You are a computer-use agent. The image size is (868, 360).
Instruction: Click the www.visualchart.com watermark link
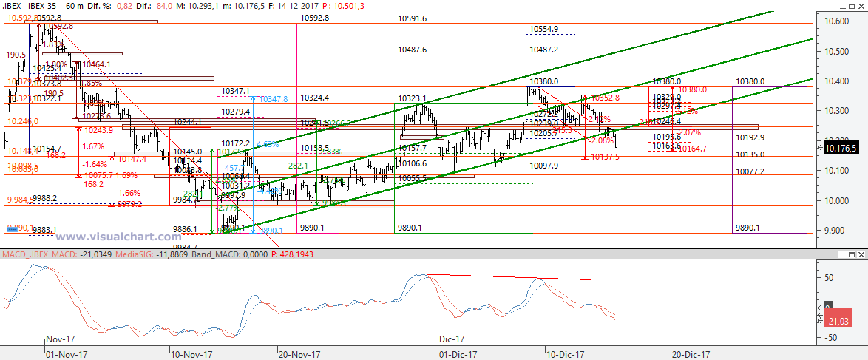113,237
